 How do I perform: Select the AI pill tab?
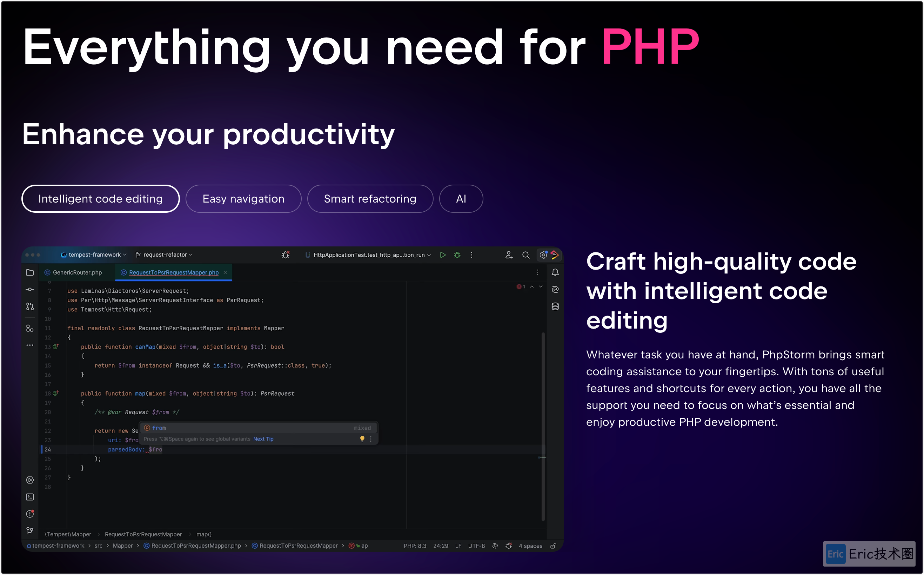point(461,199)
